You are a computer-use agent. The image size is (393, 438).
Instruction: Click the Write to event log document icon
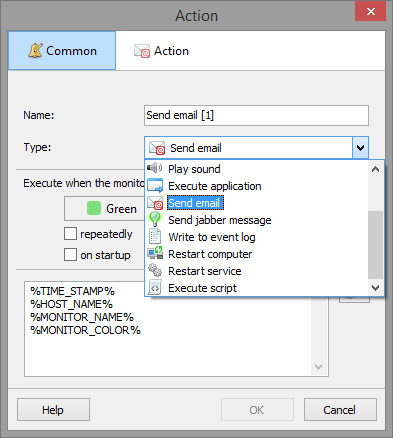tap(155, 237)
